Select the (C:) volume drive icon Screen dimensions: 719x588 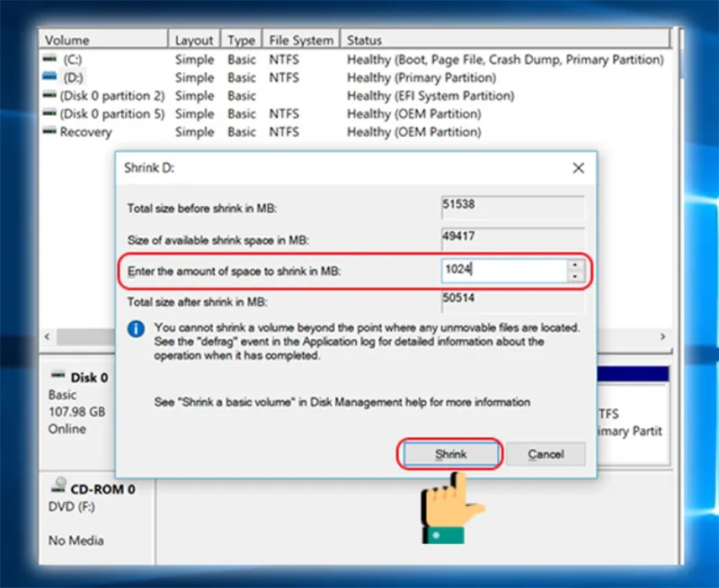(x=49, y=58)
